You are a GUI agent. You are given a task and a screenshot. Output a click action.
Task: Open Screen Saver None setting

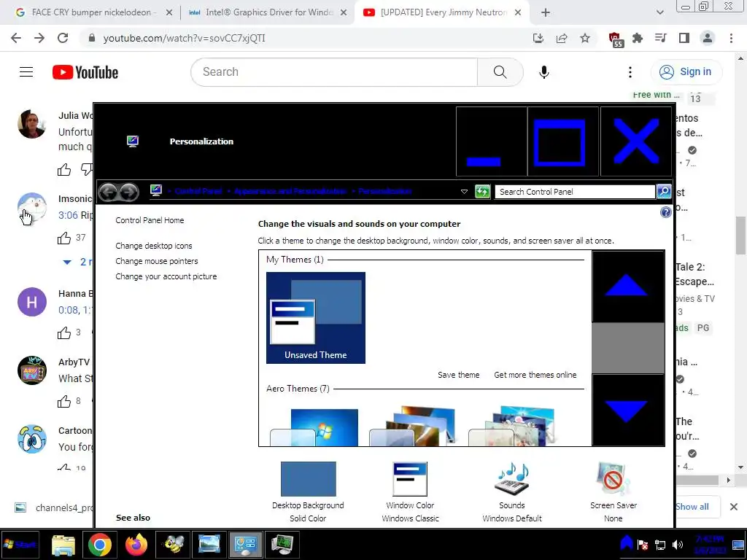click(x=613, y=492)
